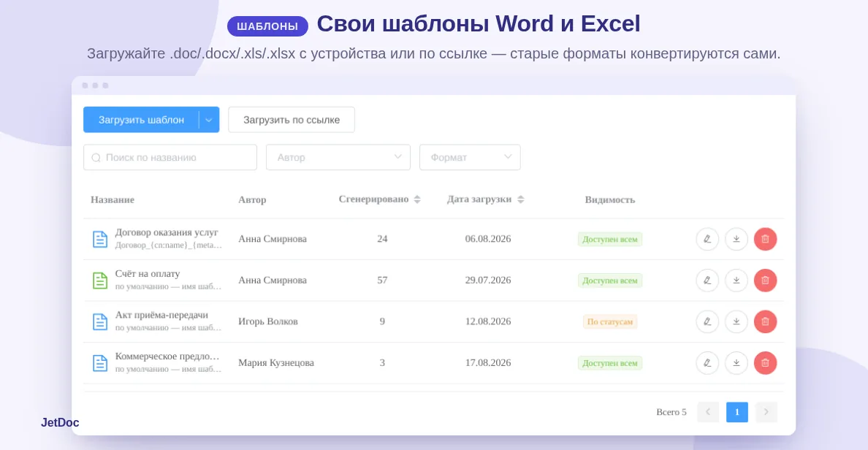Go to the previous page arrow
This screenshot has width=868, height=450.
(707, 412)
